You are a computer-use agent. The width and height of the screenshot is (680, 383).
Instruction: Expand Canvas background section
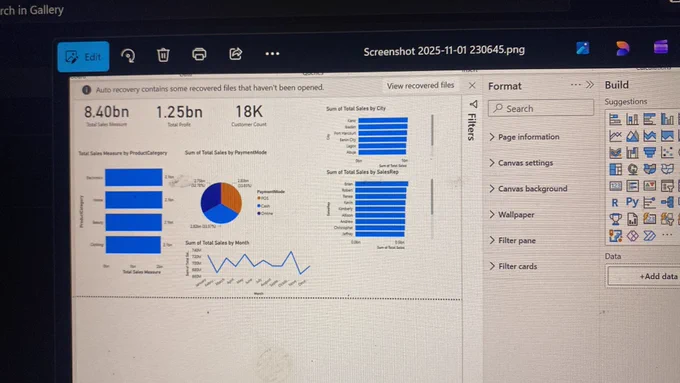528,189
